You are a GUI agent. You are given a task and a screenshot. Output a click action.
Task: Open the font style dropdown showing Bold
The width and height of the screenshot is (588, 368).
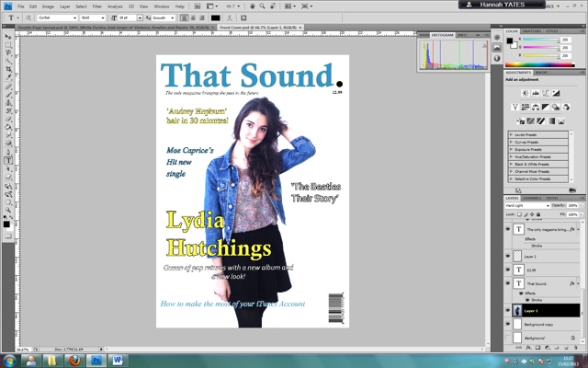tap(93, 17)
